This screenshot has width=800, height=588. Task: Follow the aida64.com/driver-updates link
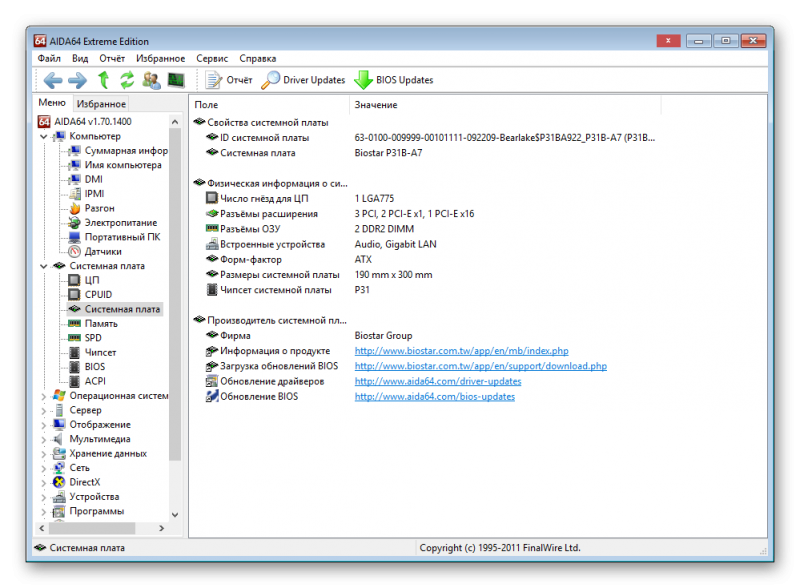click(438, 382)
